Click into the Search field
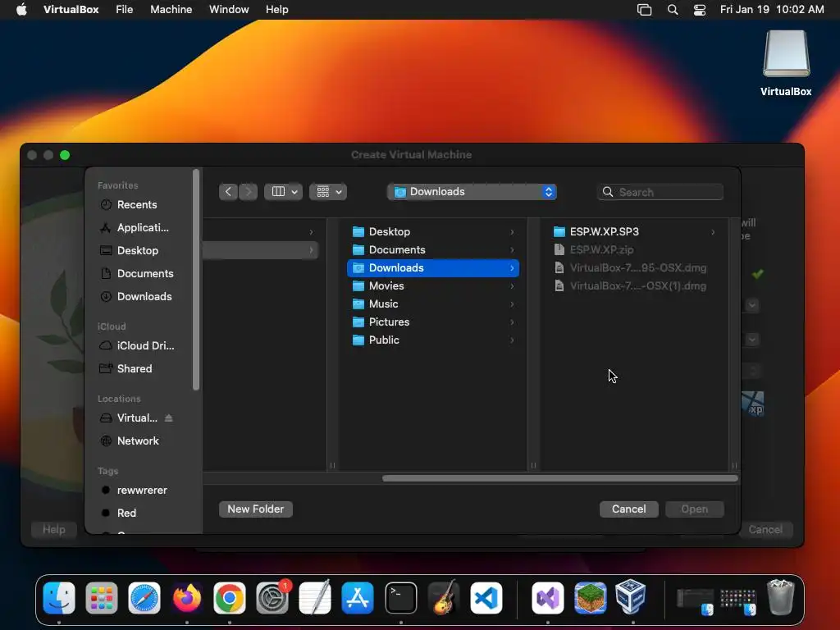 (660, 192)
